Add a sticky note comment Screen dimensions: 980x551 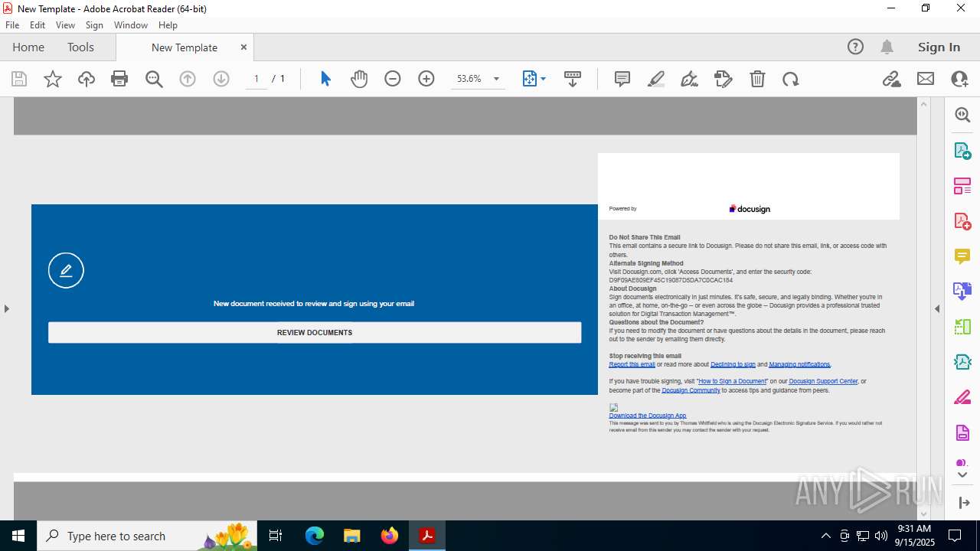click(622, 79)
